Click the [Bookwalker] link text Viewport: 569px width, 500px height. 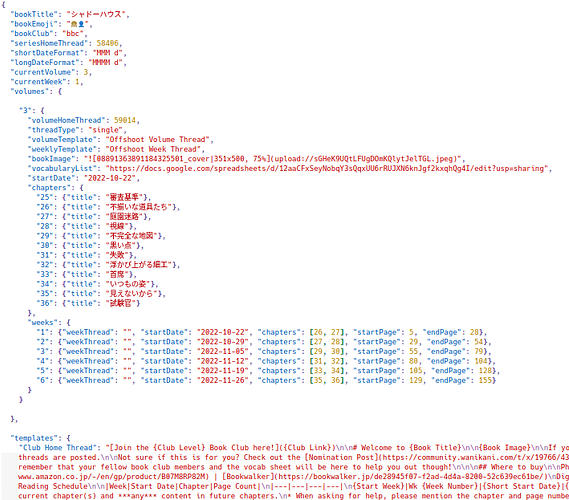(x=248, y=476)
